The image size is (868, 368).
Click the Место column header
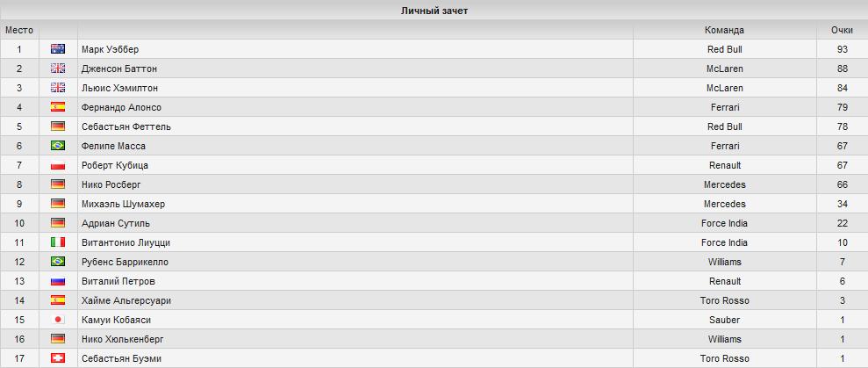click(19, 30)
